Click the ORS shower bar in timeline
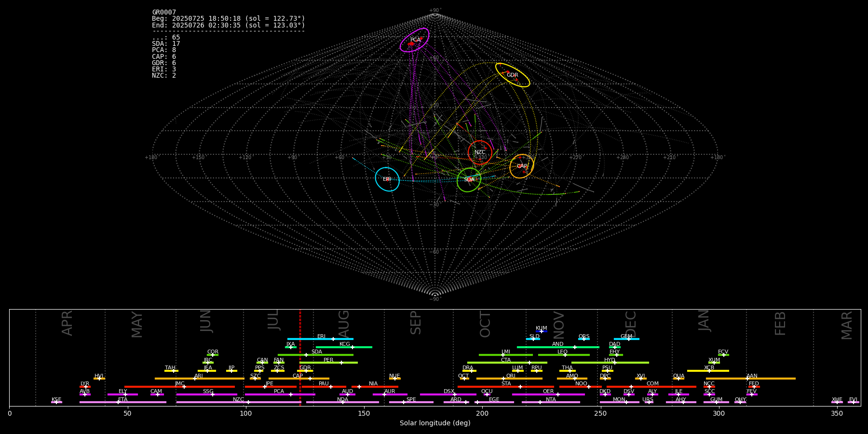The height and width of the screenshot is (434, 868). tap(584, 339)
